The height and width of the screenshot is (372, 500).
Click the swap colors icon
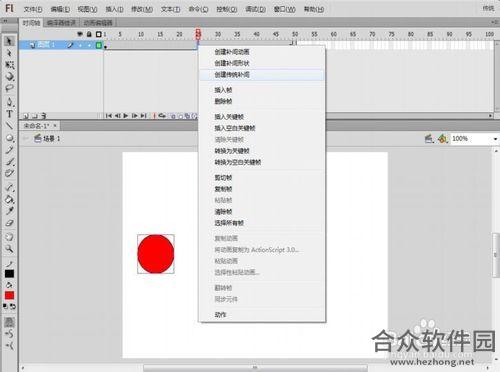13,306
